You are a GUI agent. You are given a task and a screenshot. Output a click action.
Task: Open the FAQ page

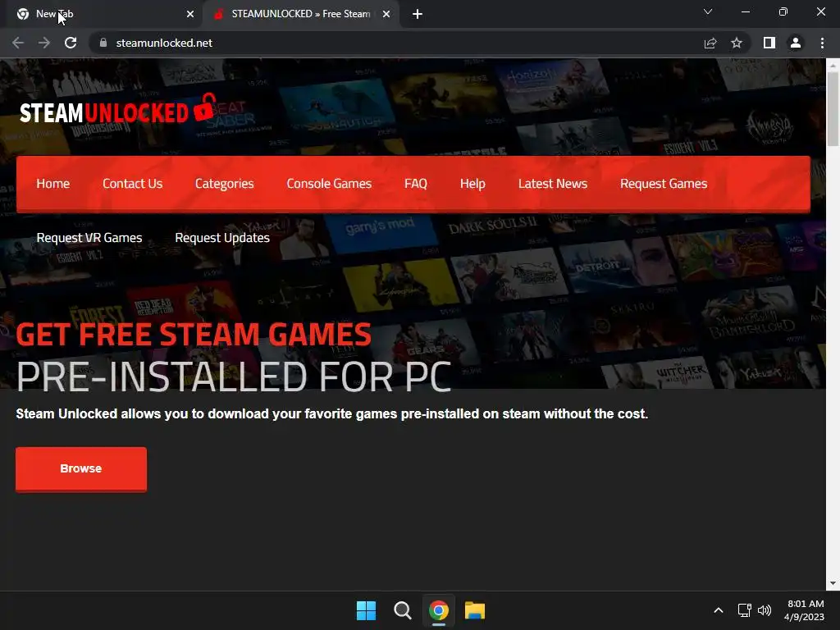click(x=416, y=184)
